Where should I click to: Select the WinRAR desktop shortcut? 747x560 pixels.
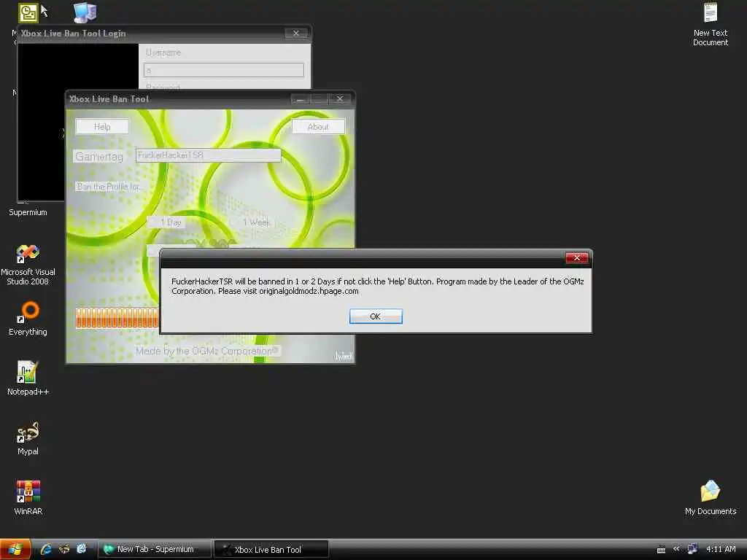pos(28,498)
